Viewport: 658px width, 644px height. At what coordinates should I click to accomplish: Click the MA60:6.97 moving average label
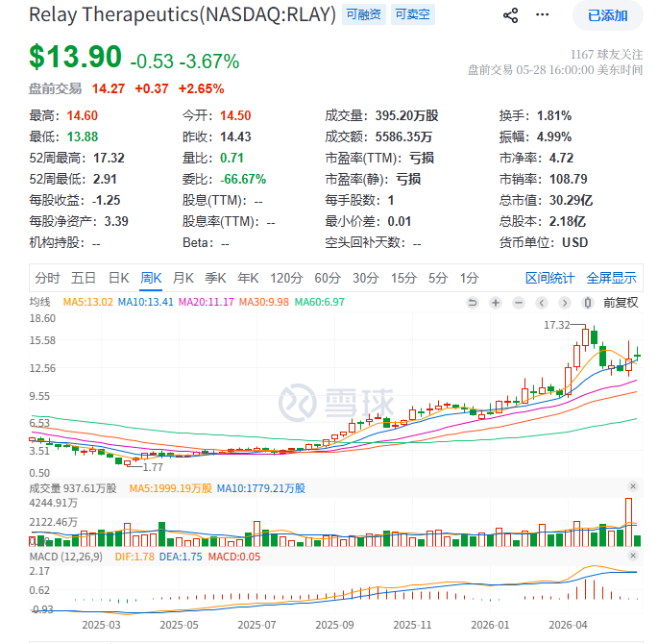click(319, 302)
